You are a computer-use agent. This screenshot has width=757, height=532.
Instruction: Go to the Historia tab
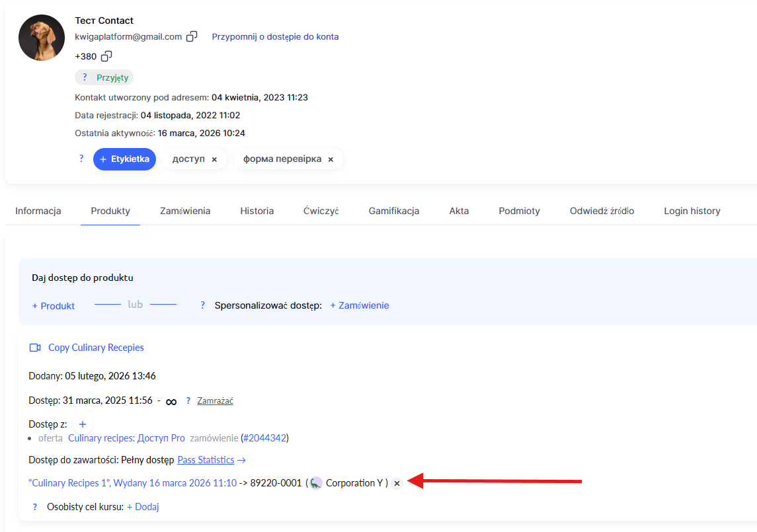(257, 211)
